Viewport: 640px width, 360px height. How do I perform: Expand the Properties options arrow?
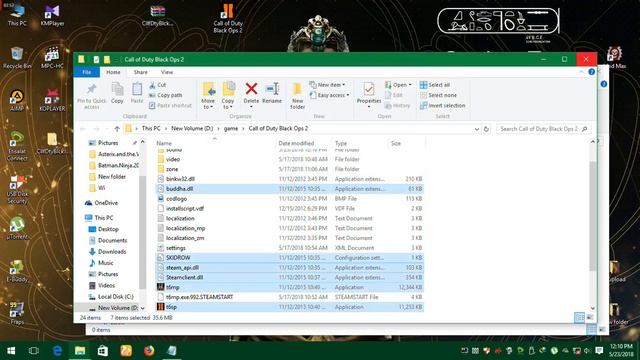(x=369, y=107)
